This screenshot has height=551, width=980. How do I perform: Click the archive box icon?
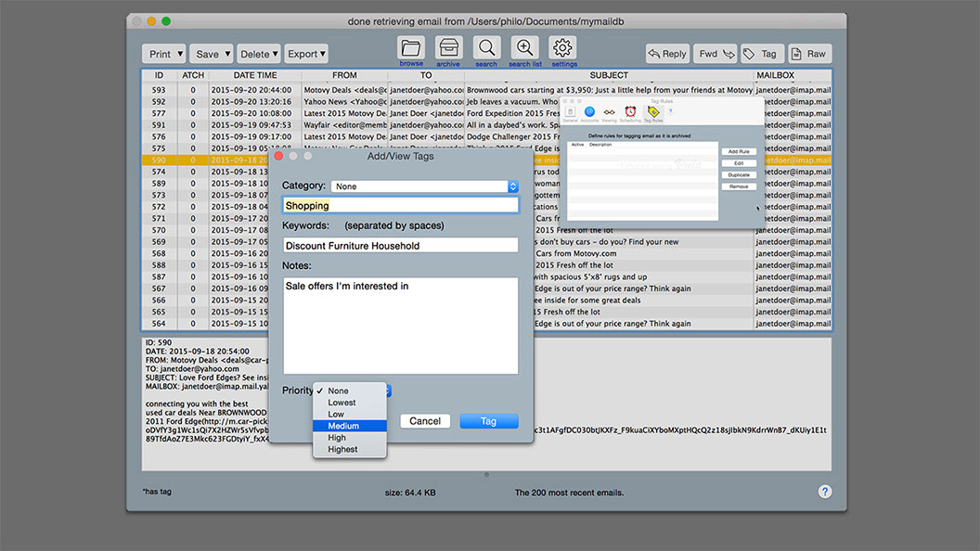449,47
